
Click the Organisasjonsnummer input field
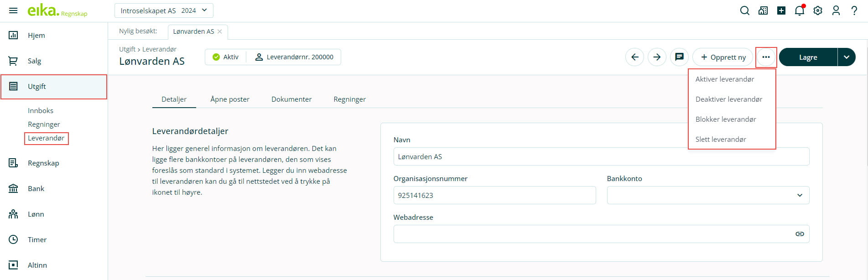[494, 195]
